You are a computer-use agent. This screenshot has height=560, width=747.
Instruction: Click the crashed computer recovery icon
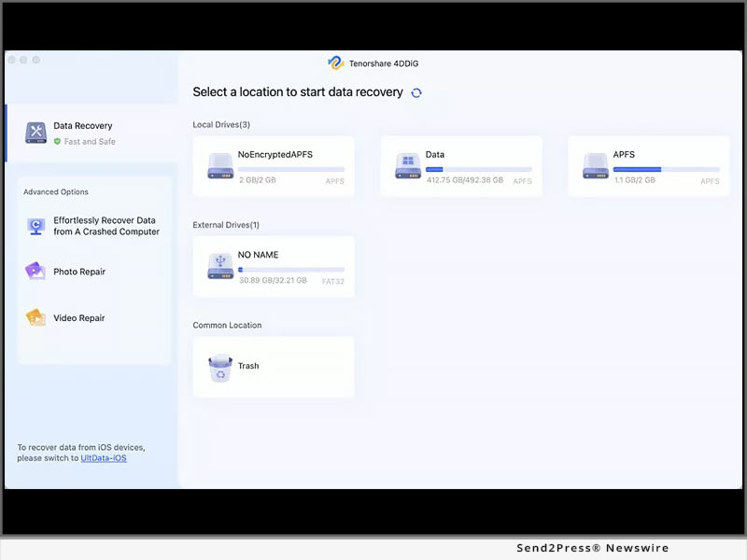35,226
